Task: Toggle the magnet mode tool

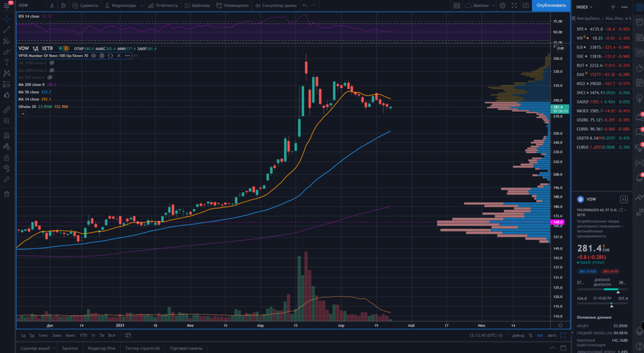Action: [x=7, y=135]
